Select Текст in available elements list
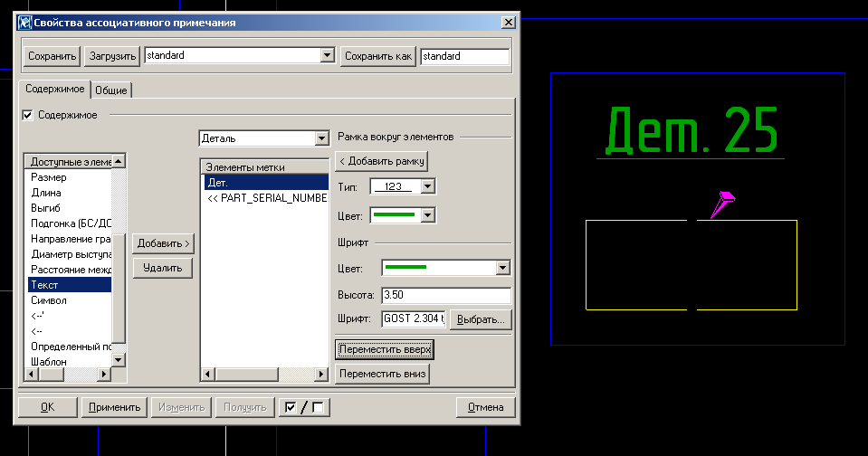This screenshot has width=868, height=456. (x=69, y=285)
